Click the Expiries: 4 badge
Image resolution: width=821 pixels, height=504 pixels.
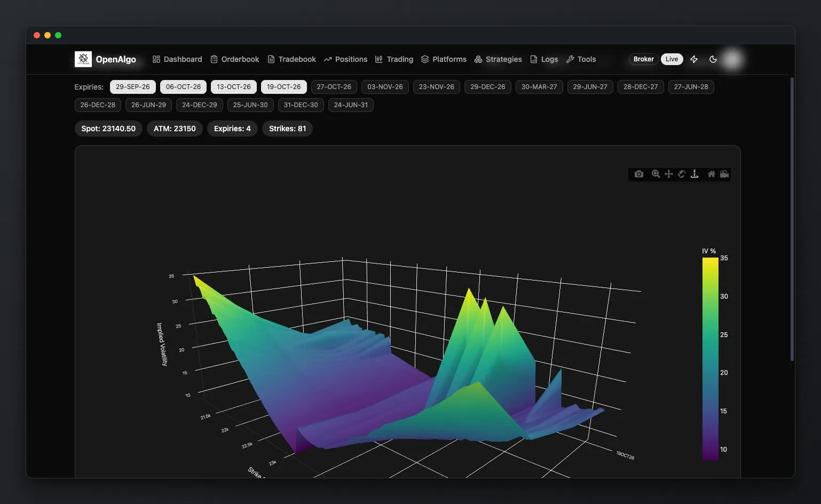pos(232,129)
